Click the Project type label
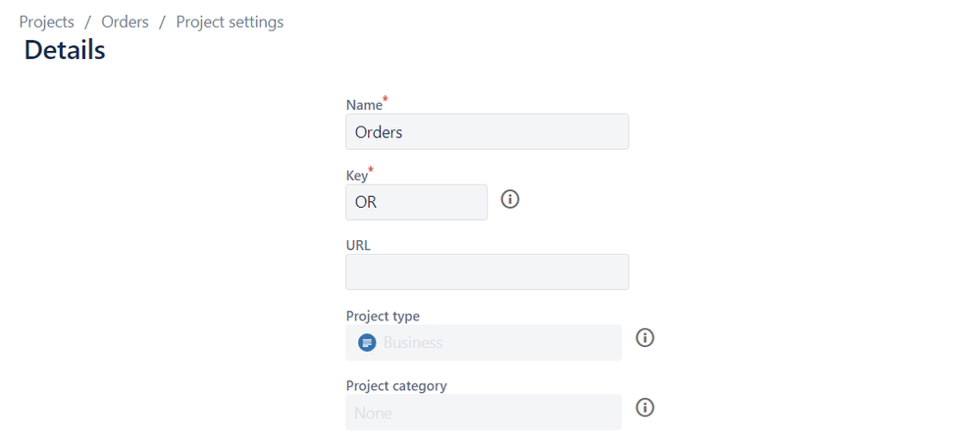 point(384,316)
